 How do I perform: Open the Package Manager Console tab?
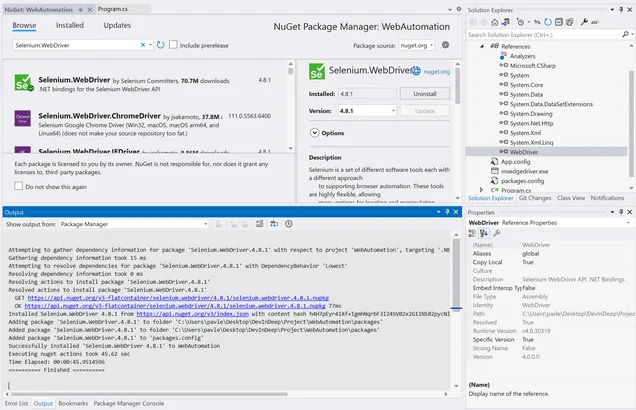[x=129, y=403]
